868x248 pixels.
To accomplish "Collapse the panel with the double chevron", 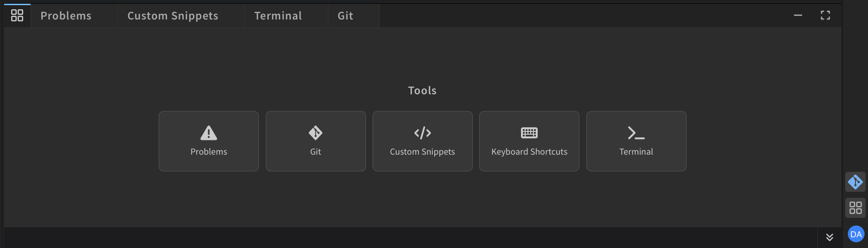I will 829,237.
